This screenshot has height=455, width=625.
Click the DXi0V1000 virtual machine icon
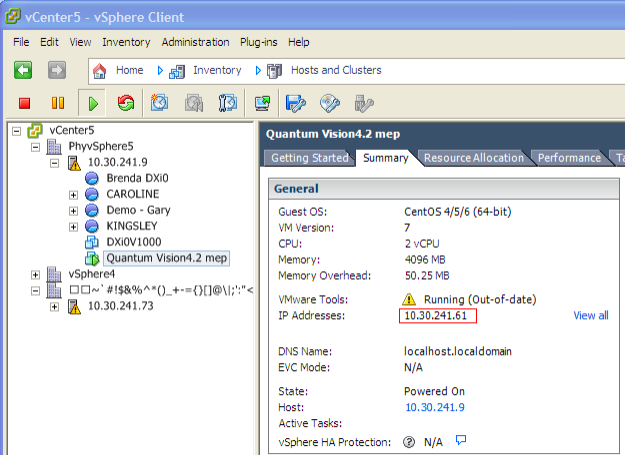click(x=92, y=242)
